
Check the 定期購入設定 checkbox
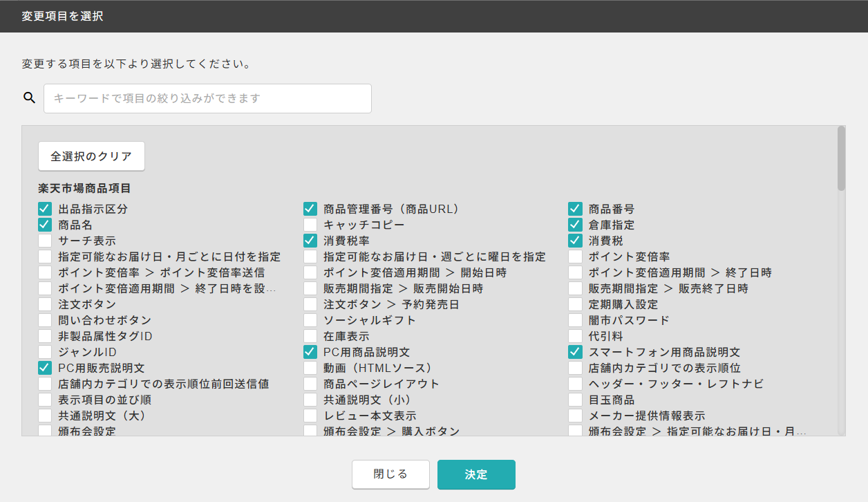576,304
